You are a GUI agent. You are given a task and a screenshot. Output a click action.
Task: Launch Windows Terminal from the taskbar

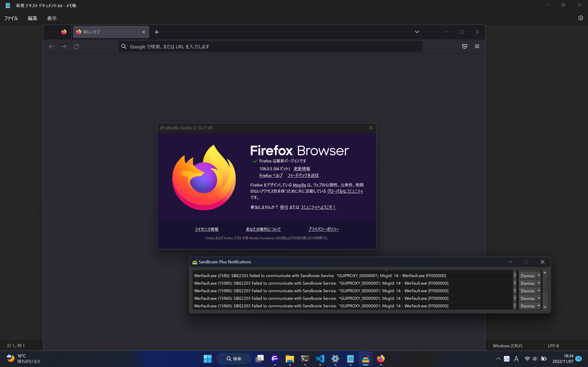(305, 359)
